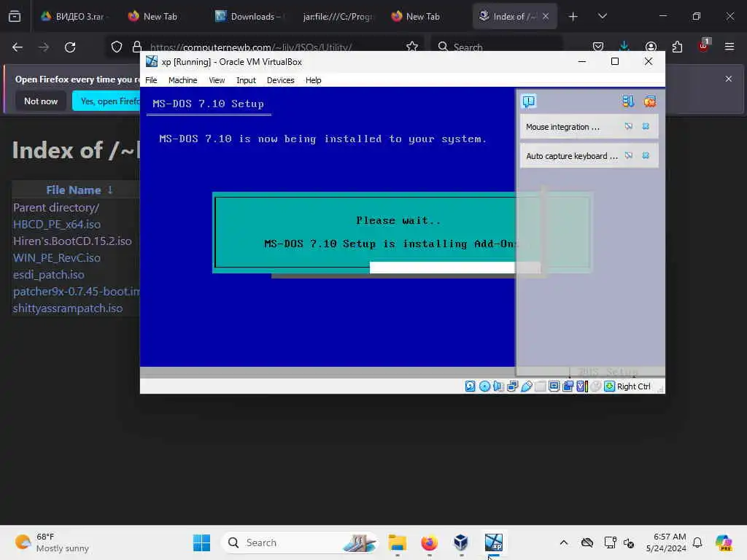Close the Open Firefox every time banner
This screenshot has height=560, width=747.
(729, 79)
